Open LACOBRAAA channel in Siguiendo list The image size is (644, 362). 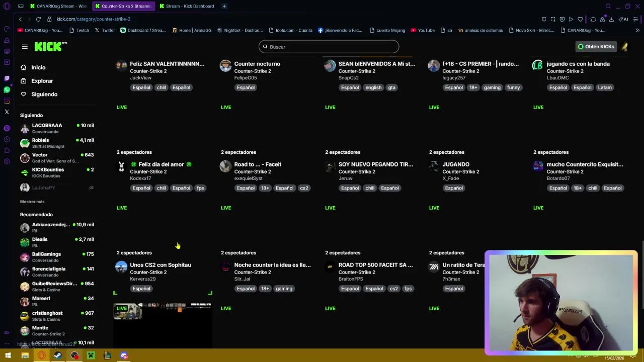point(57,128)
